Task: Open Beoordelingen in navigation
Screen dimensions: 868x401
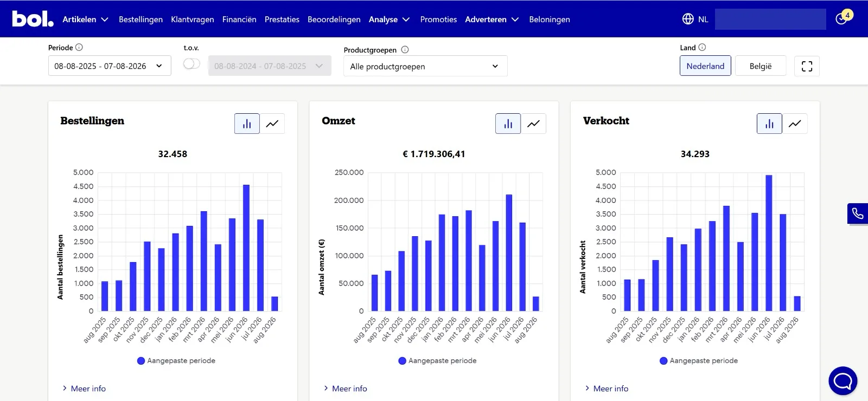Action: point(334,19)
